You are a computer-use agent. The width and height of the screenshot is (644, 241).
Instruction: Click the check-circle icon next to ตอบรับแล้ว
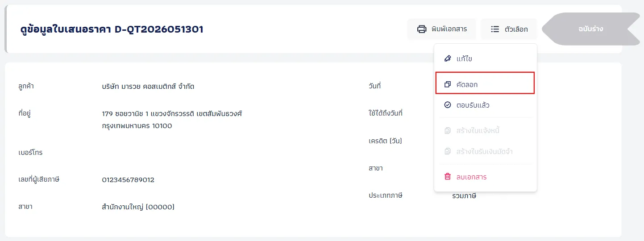[x=448, y=105]
